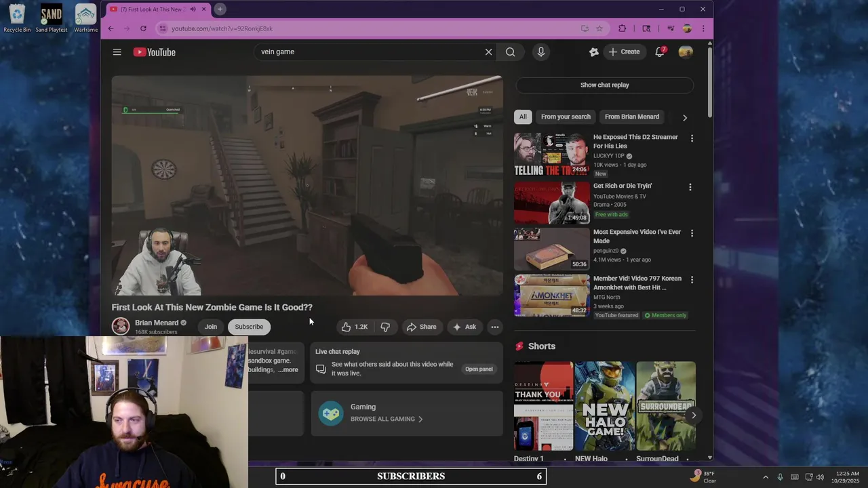Open options for 'Get Rich or Die Tryin''
The height and width of the screenshot is (488, 868).
(690, 187)
